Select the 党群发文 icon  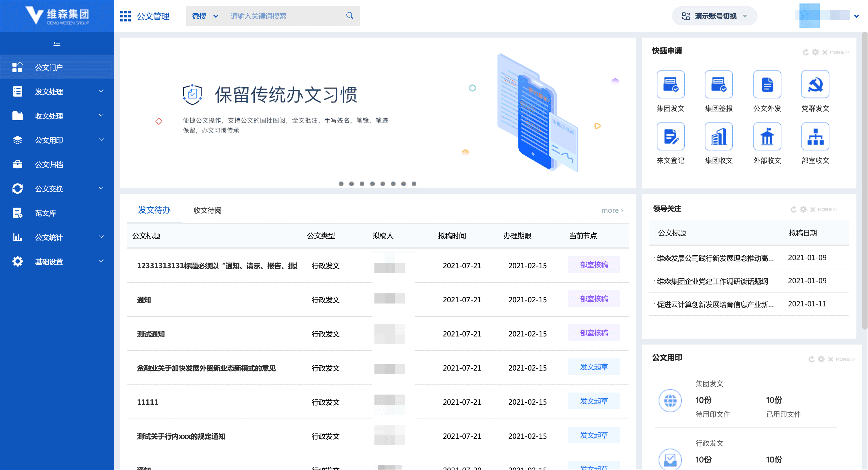point(815,84)
